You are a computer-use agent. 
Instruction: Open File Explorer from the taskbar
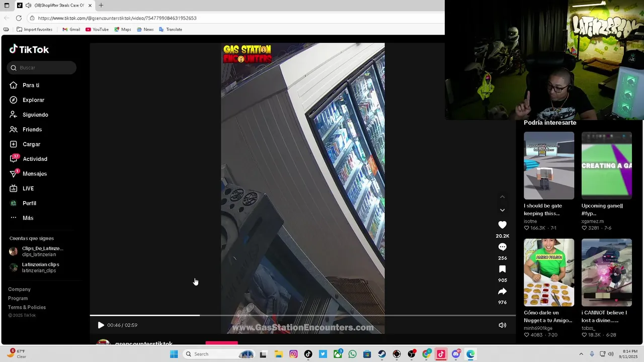point(278,354)
